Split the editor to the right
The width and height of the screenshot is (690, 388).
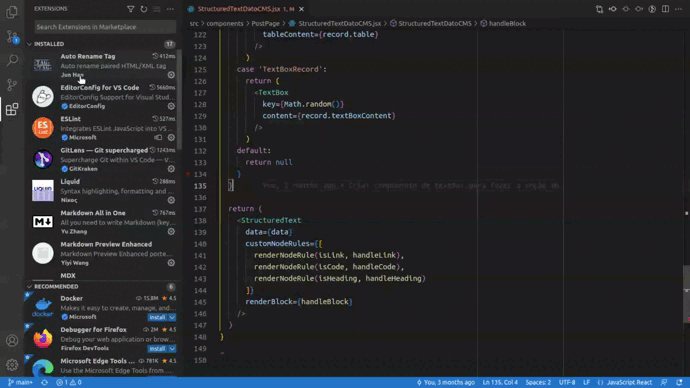[665, 9]
